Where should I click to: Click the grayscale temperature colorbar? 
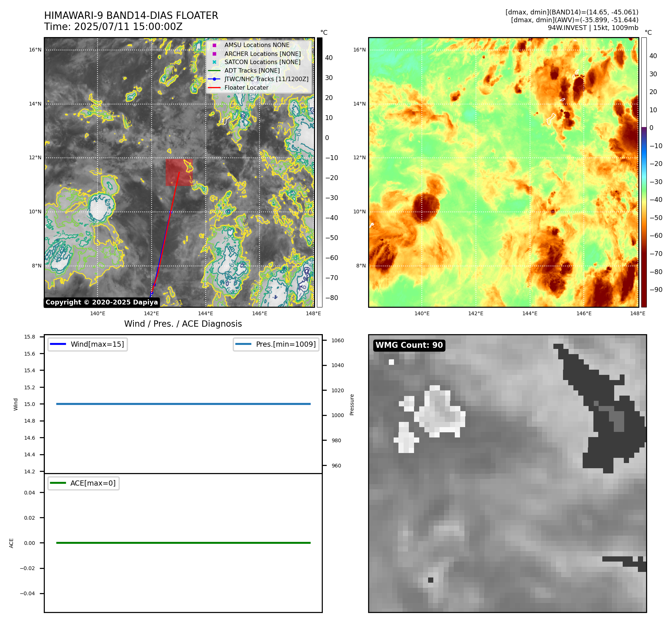coord(320,172)
